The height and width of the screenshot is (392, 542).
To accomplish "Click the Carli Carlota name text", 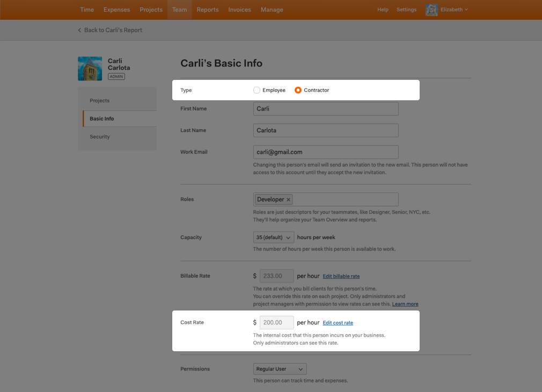I will pyautogui.click(x=119, y=64).
